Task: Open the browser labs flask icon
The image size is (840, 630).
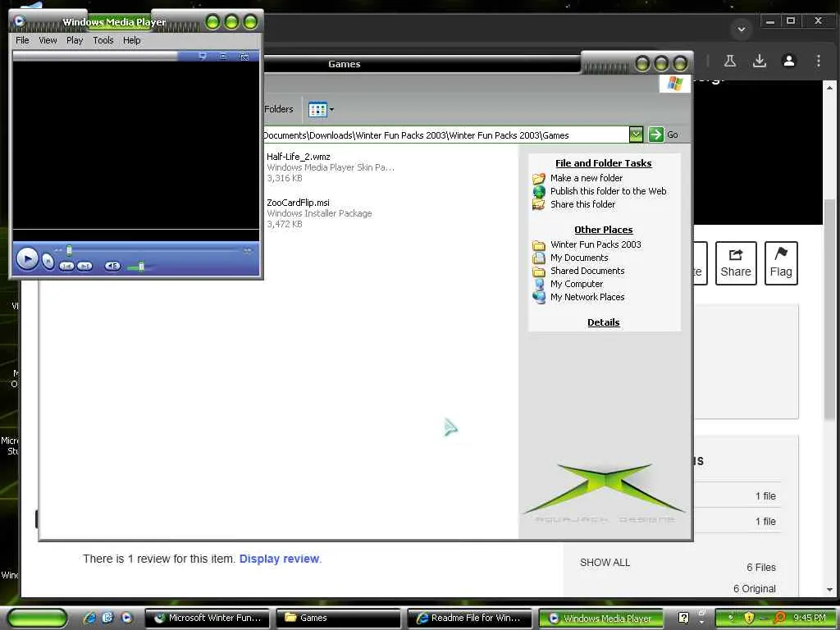Action: click(729, 61)
